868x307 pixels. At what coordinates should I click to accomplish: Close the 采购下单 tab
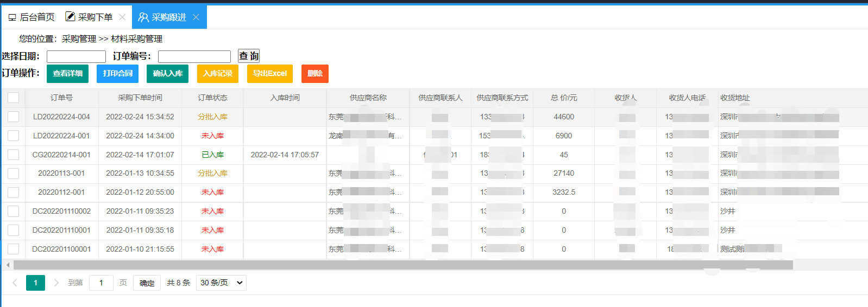click(x=122, y=17)
